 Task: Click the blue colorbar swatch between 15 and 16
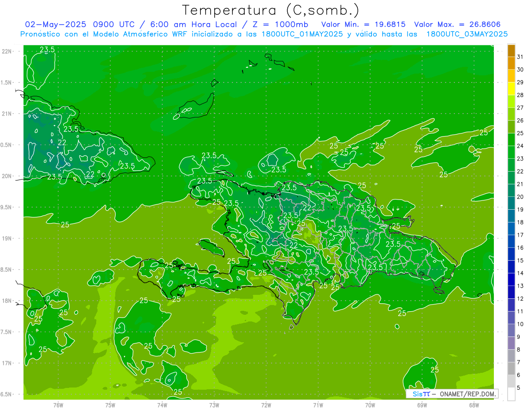point(511,254)
